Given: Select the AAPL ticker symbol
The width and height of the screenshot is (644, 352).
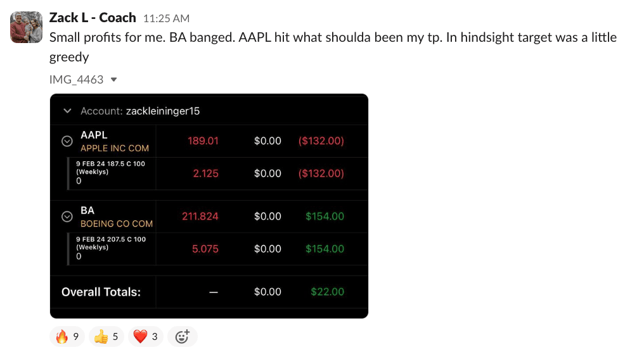Looking at the screenshot, I should click(x=94, y=135).
